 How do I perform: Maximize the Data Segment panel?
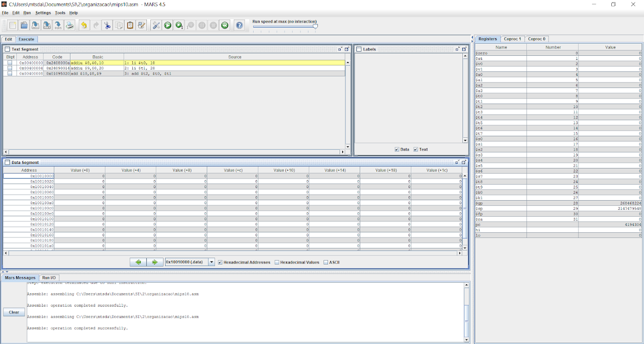tap(464, 162)
